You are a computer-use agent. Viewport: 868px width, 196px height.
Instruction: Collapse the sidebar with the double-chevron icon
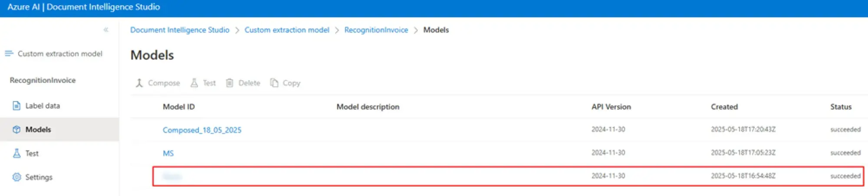pos(106,30)
